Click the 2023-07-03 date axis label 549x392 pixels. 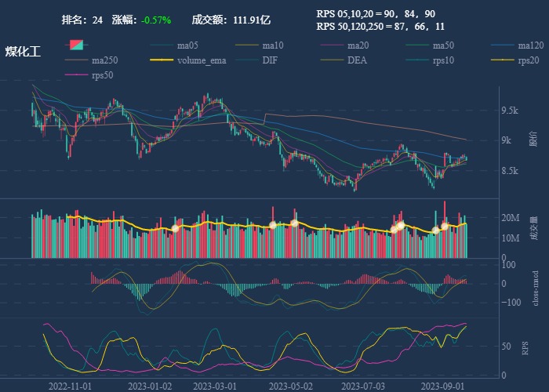(363, 386)
